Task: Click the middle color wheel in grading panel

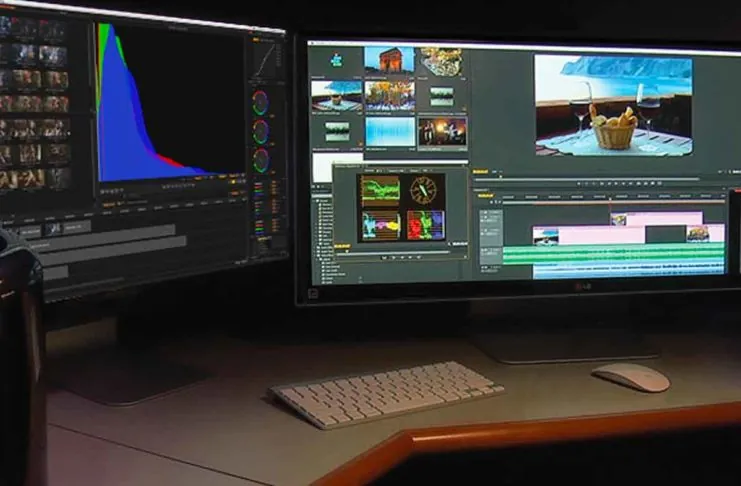Action: click(x=260, y=132)
